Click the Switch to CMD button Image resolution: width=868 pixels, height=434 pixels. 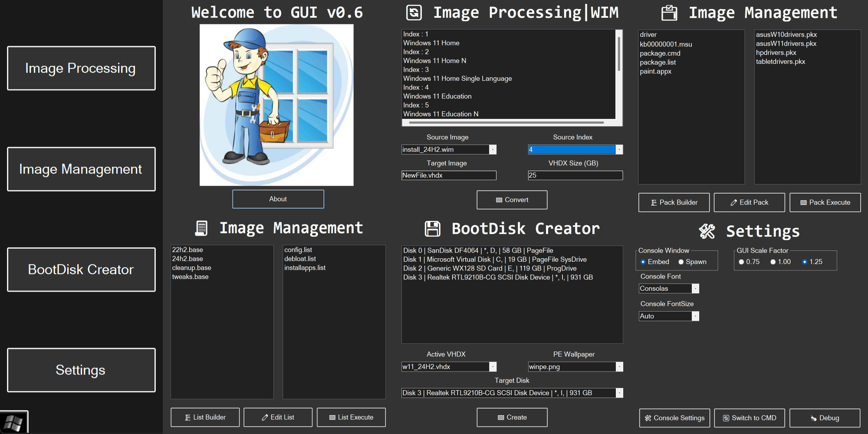(750, 418)
